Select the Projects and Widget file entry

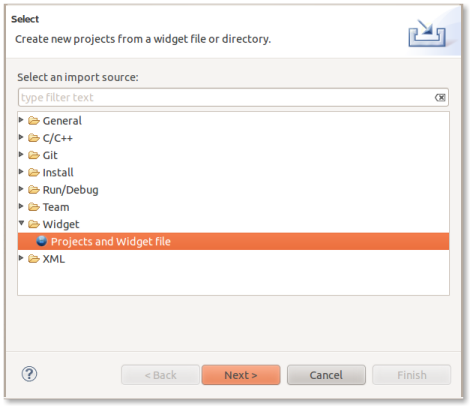[233, 241]
